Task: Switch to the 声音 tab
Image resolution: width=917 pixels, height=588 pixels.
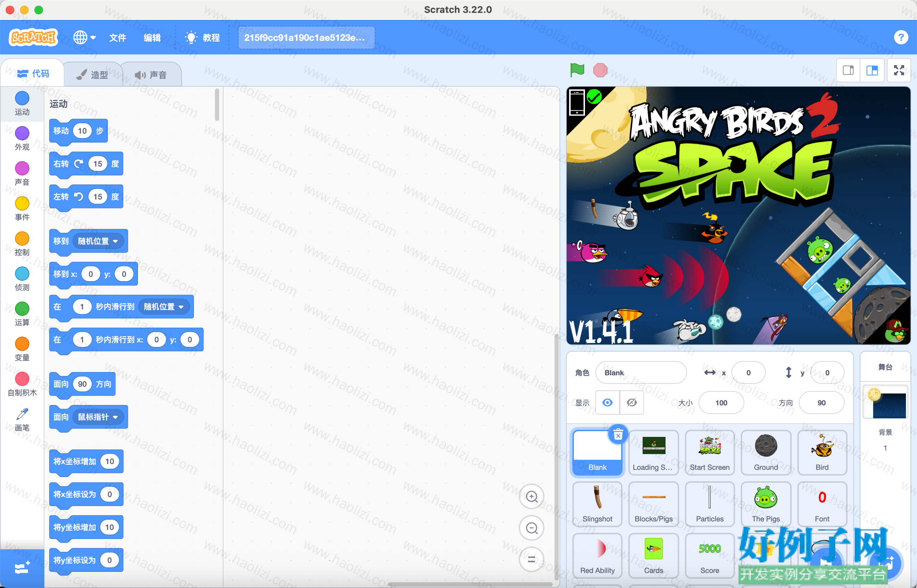Action: pos(151,74)
